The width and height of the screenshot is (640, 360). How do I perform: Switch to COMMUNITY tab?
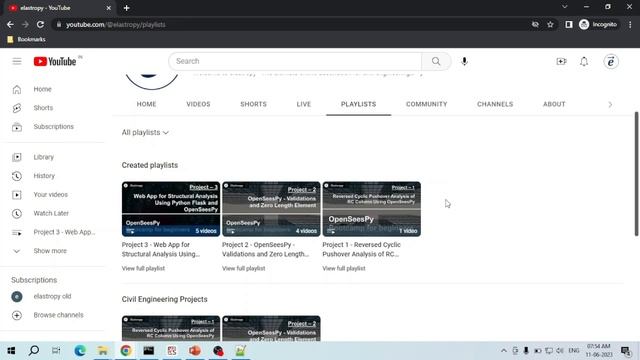[x=427, y=104]
